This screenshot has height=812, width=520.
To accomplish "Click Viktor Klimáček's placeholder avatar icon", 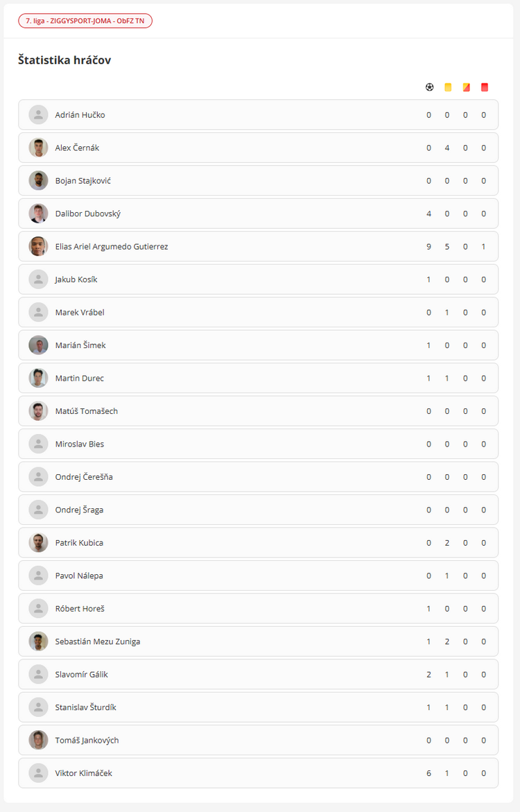I will point(38,773).
